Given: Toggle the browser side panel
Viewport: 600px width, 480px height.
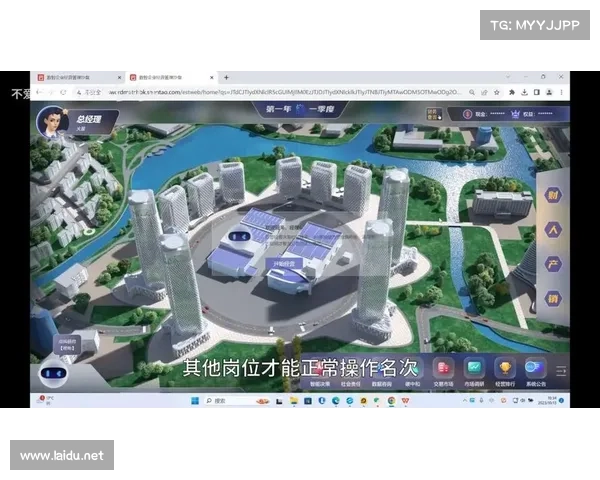Looking at the screenshot, I should tap(536, 92).
